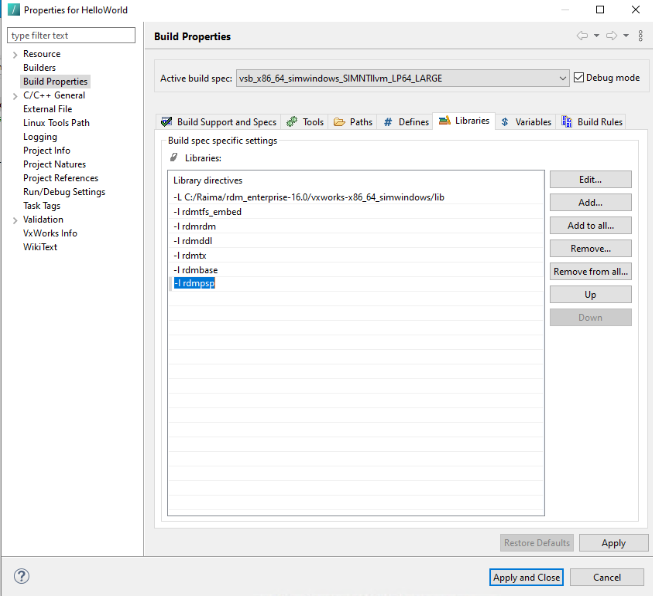Select Run/Debug Settings in the tree

(64, 192)
